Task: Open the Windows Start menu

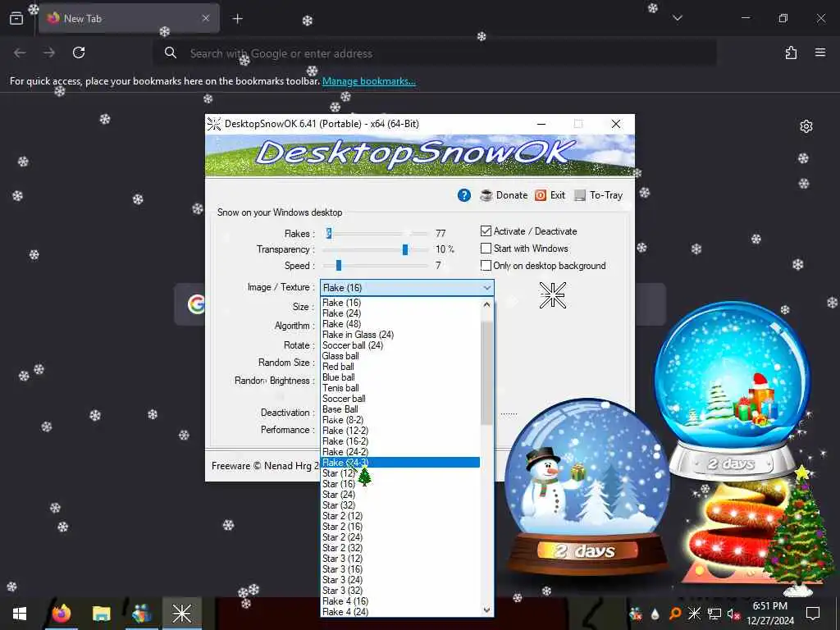Action: (20, 614)
